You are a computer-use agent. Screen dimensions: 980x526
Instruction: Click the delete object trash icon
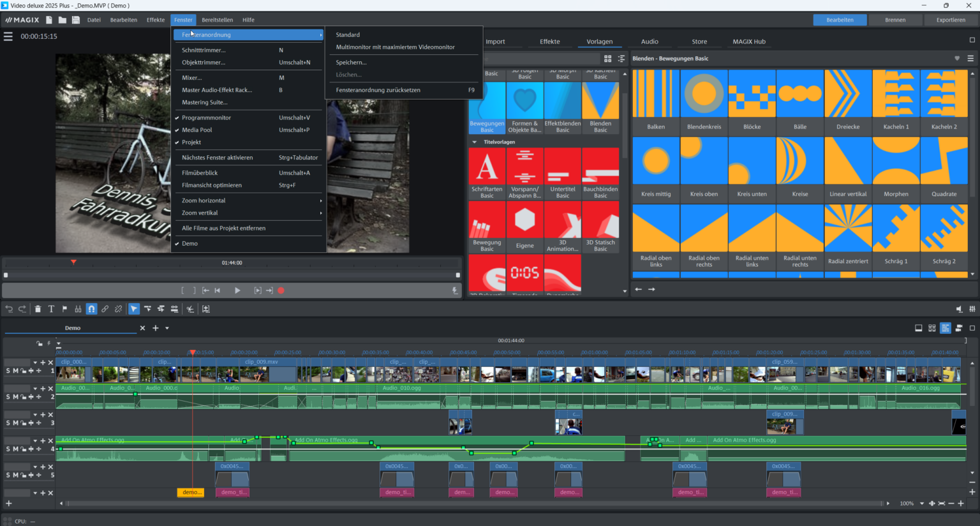(38, 308)
